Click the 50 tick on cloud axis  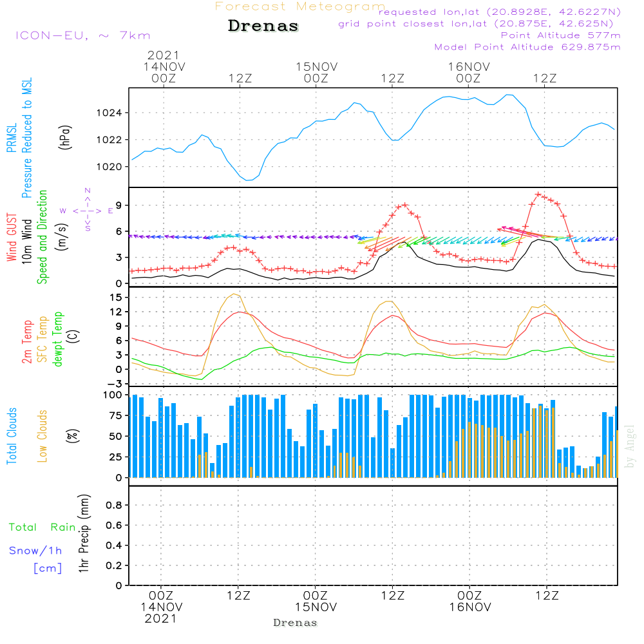point(116,436)
